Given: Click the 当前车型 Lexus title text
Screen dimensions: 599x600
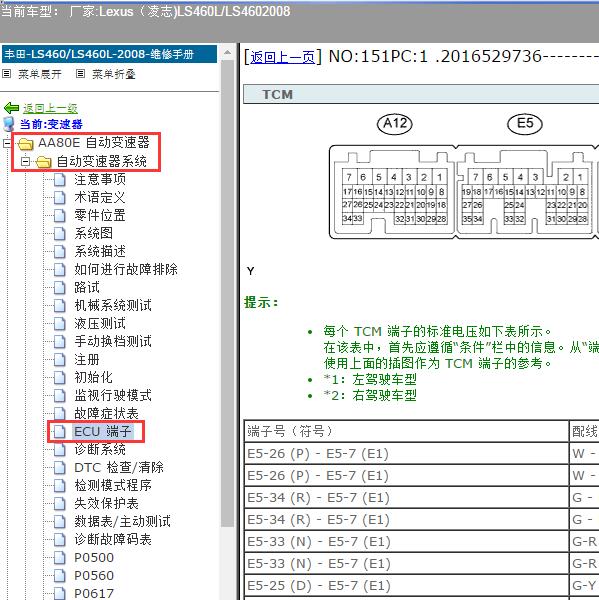Looking at the screenshot, I should pyautogui.click(x=146, y=11).
